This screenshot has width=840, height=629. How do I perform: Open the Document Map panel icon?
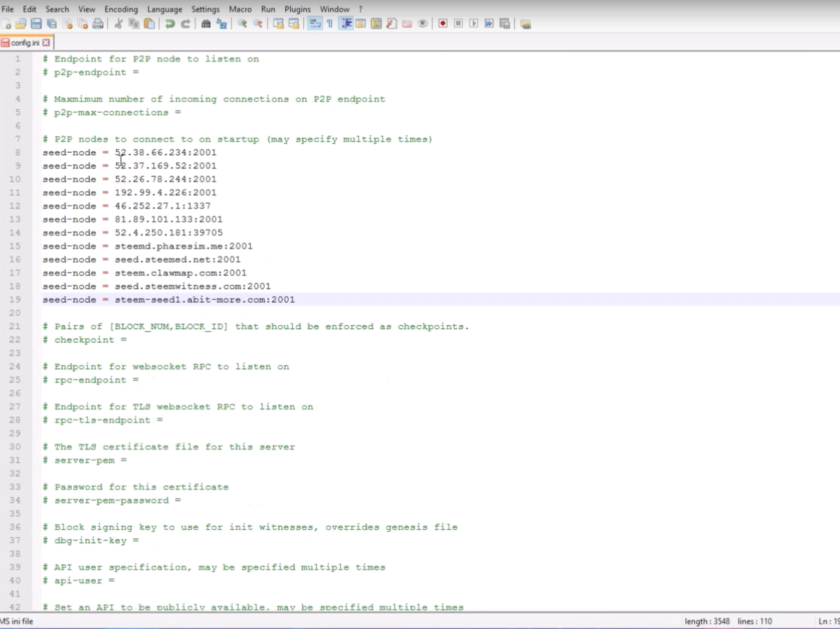click(376, 23)
